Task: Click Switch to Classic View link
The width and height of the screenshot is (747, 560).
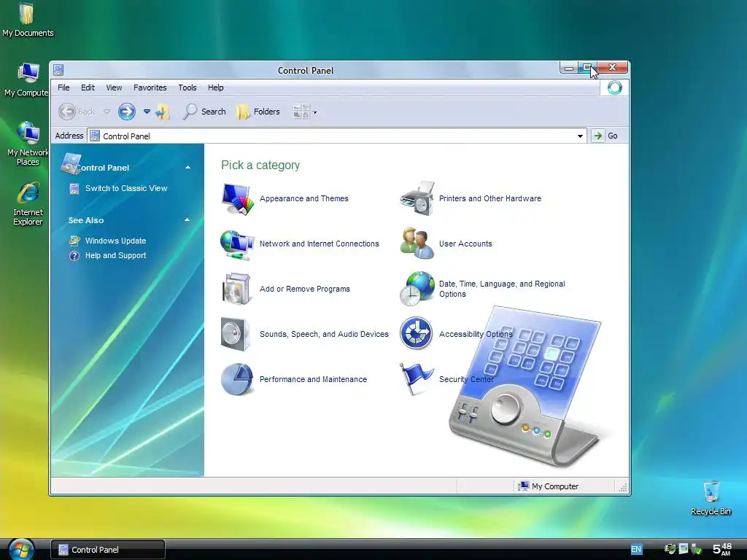Action: click(x=126, y=189)
